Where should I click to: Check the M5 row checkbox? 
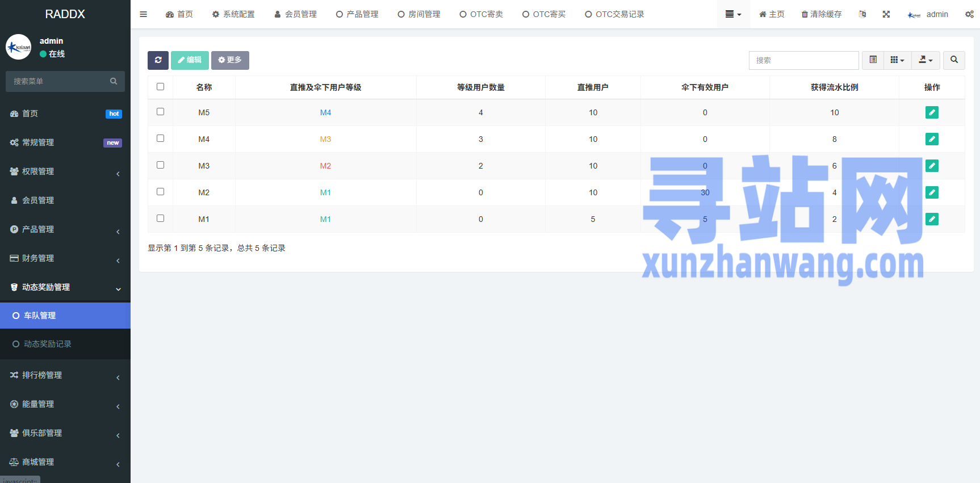tap(160, 112)
